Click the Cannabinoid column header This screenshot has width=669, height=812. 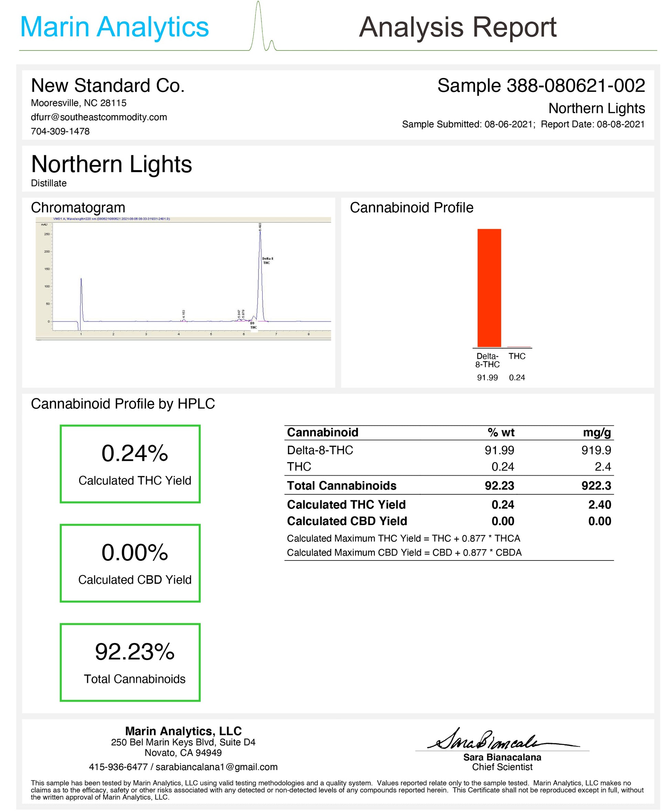322,433
